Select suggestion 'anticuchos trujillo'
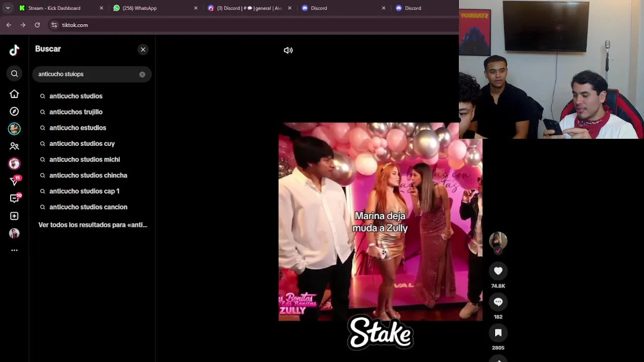Screen dimensions: 644x362 pyautogui.click(x=75, y=112)
